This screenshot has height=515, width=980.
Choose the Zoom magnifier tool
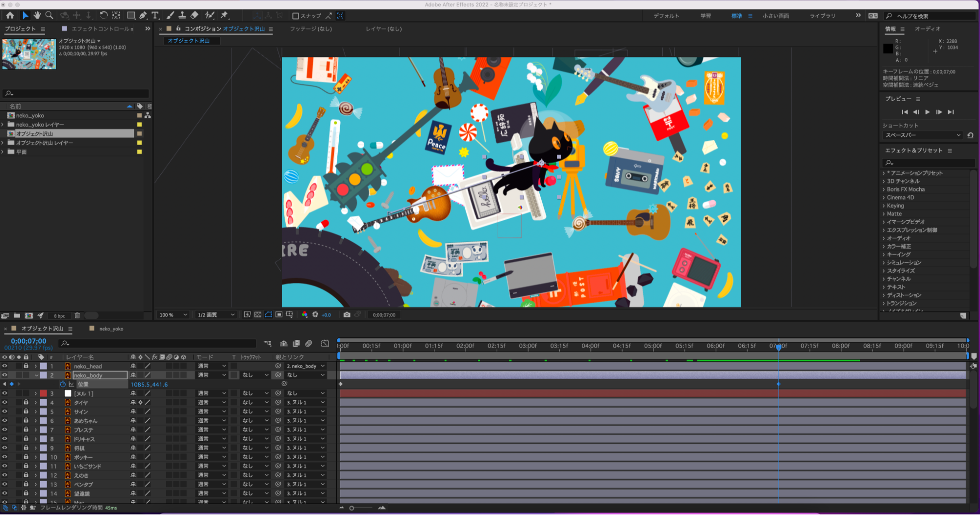click(x=49, y=16)
